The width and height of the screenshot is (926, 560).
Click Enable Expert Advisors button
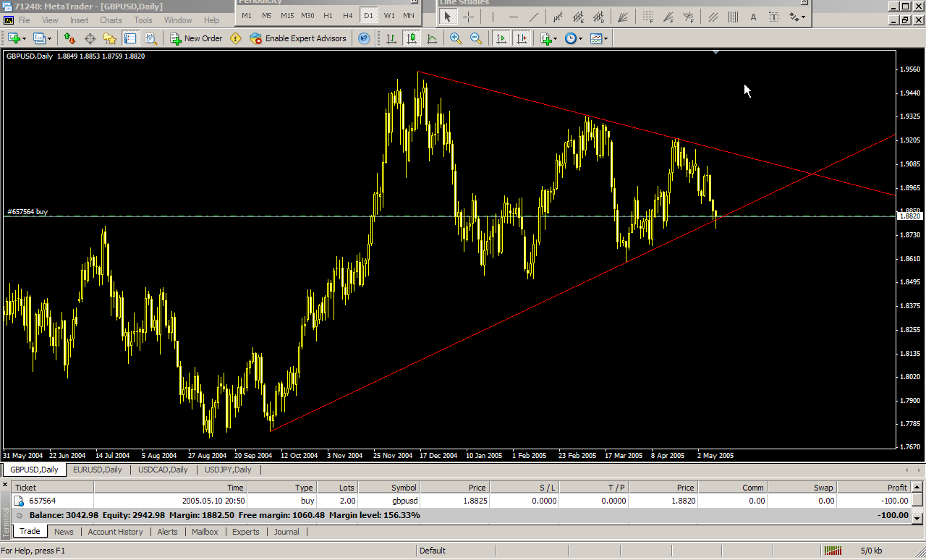coord(298,38)
